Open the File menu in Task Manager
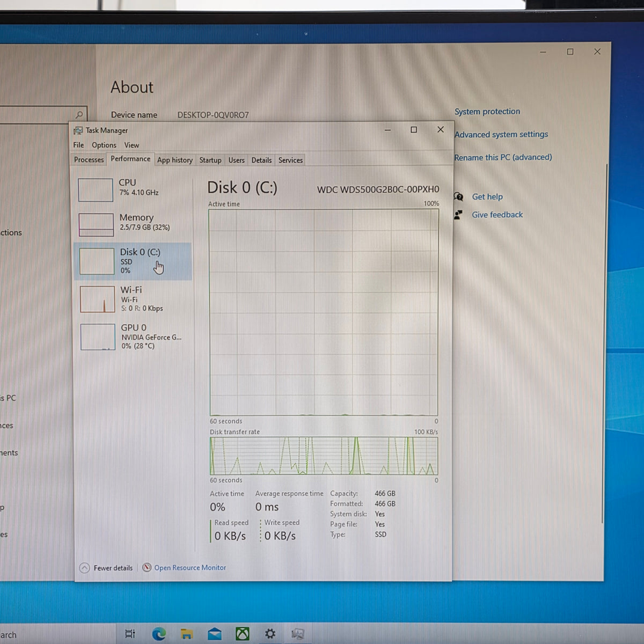The image size is (644, 644). [x=78, y=145]
